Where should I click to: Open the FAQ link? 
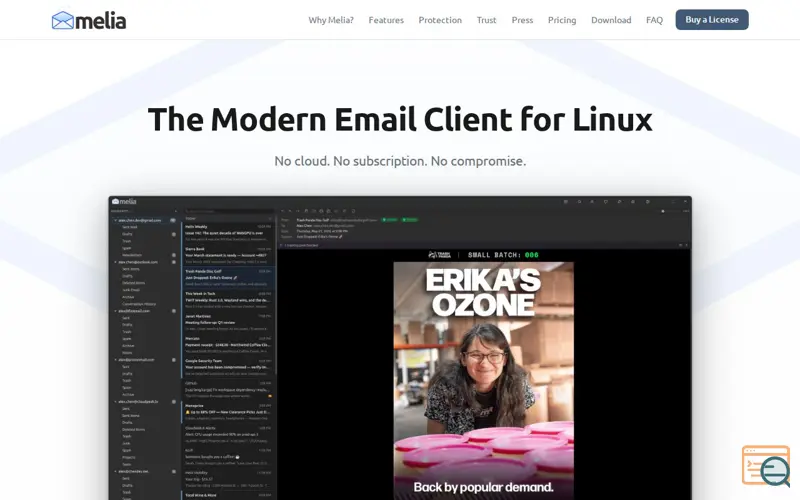[654, 20]
